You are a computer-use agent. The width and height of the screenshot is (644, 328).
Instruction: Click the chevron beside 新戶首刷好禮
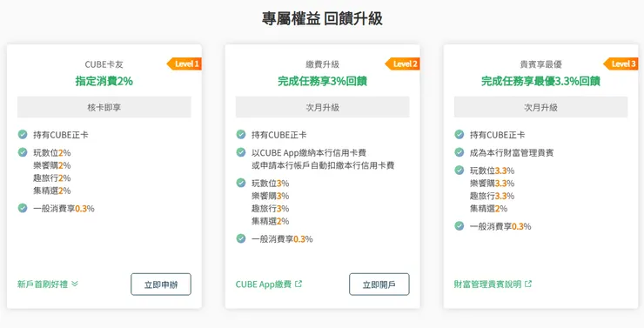74,284
